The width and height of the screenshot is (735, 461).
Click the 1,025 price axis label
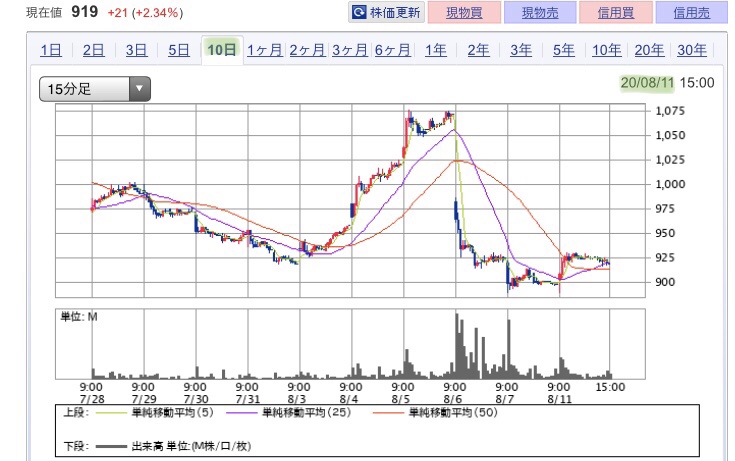pyautogui.click(x=670, y=160)
